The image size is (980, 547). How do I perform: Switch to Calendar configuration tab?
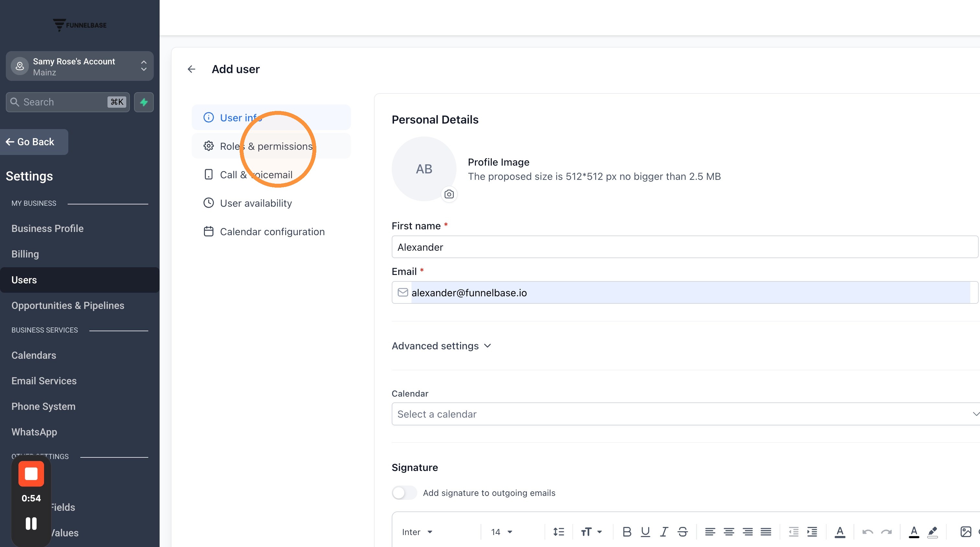coord(264,232)
